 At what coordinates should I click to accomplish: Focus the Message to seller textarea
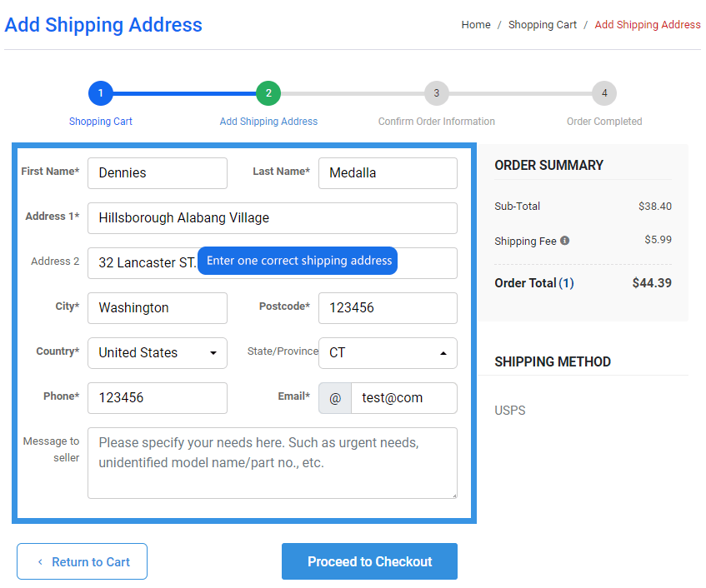coord(273,463)
